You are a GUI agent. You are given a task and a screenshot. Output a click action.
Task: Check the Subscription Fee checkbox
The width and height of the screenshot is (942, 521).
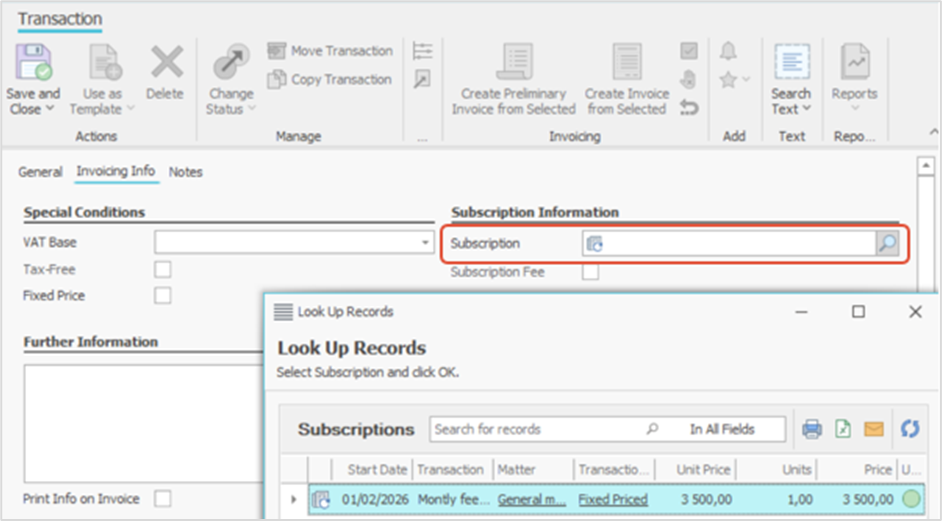(591, 271)
